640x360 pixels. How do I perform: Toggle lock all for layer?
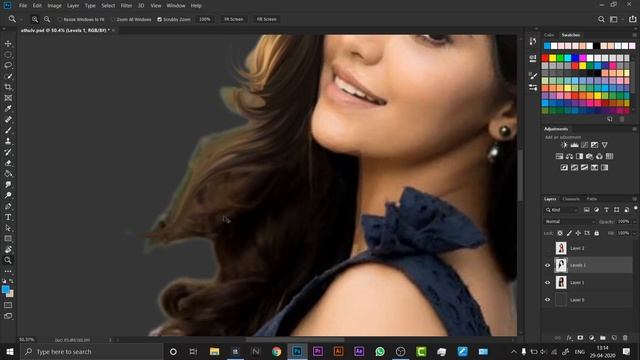597,233
